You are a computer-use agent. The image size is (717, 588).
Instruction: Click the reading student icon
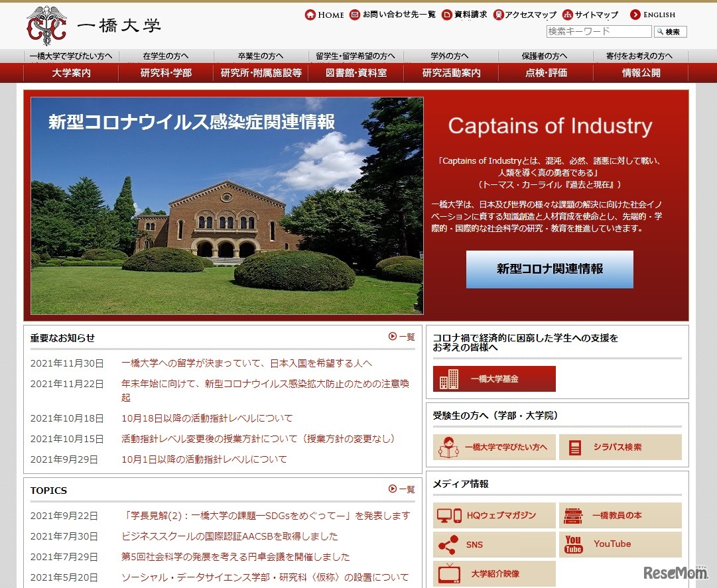448,447
